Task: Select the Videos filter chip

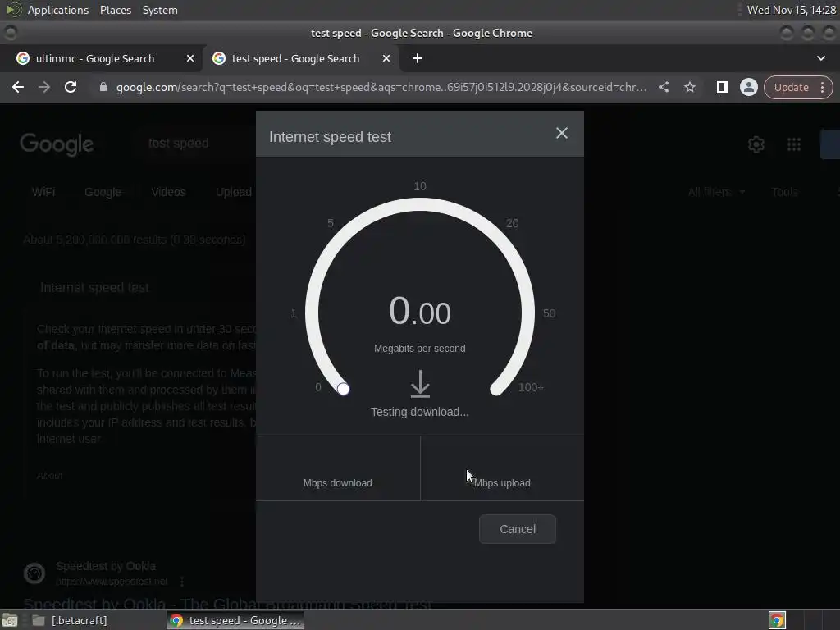Action: click(168, 192)
